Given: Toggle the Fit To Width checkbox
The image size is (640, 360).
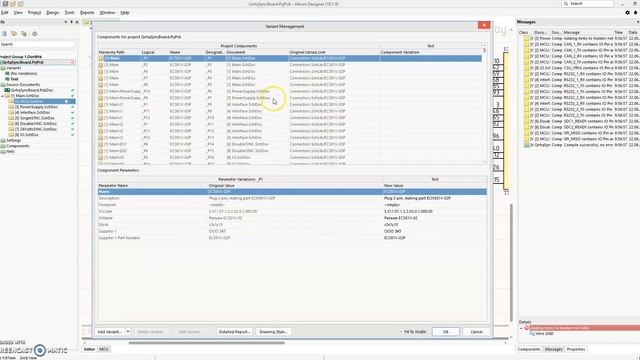Looking at the screenshot, I should (401, 332).
